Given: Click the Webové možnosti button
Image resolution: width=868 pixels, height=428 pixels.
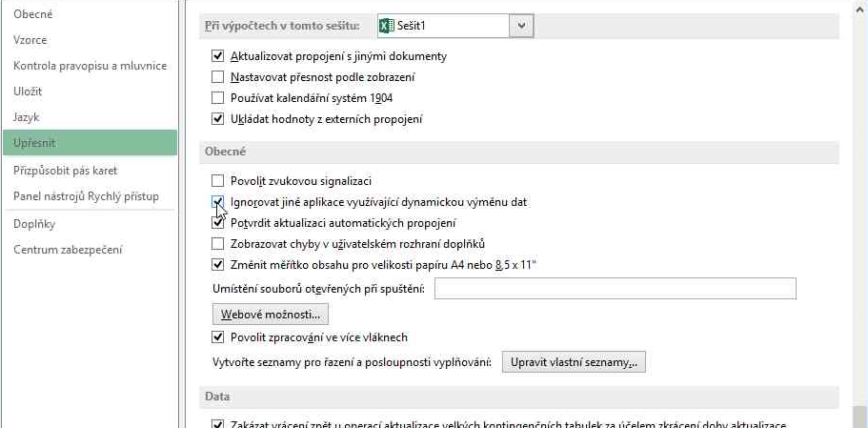Looking at the screenshot, I should pyautogui.click(x=270, y=314).
